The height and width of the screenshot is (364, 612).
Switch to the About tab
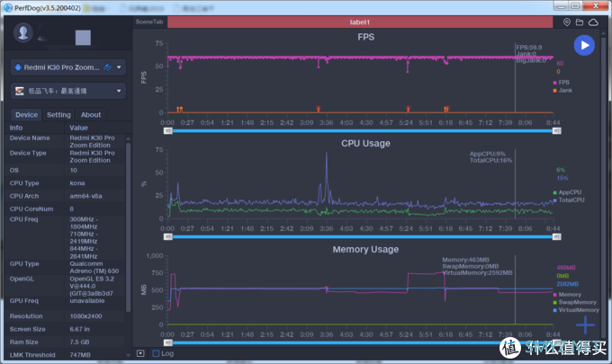pos(91,115)
